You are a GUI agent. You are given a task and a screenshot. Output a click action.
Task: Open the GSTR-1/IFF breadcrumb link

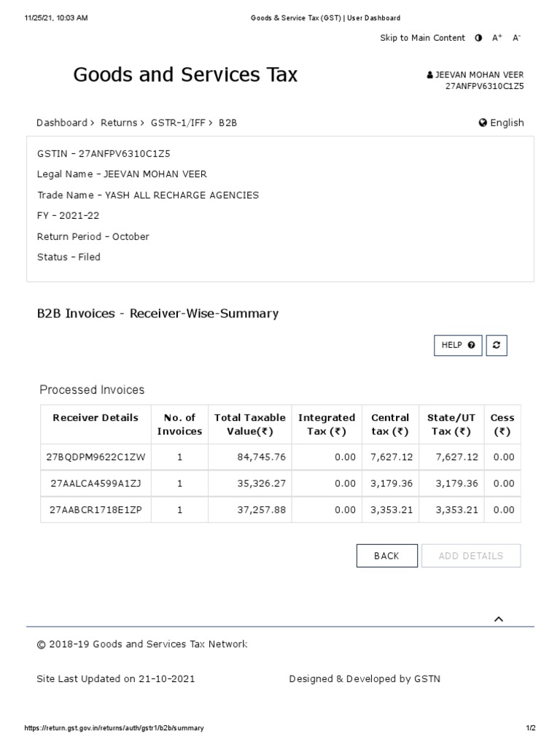178,123
